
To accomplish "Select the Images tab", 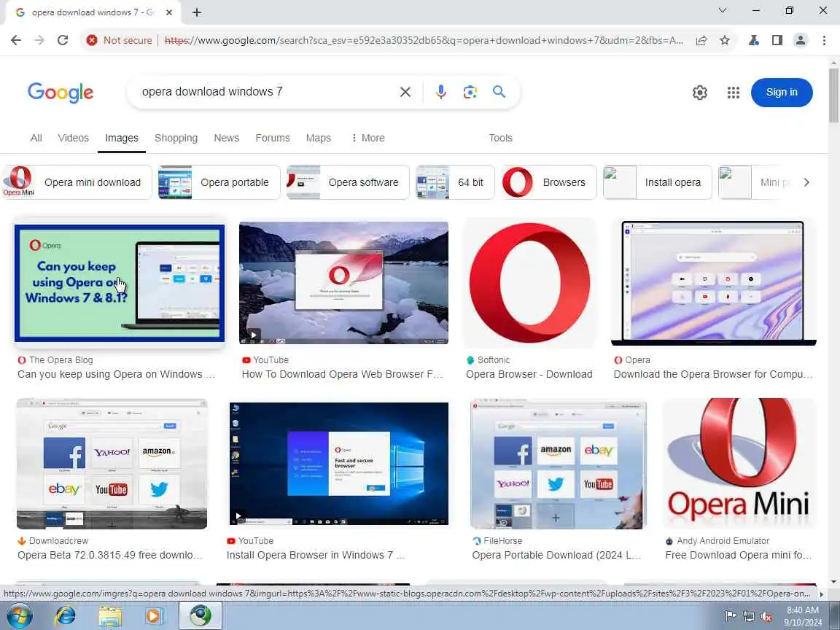I will 122,138.
